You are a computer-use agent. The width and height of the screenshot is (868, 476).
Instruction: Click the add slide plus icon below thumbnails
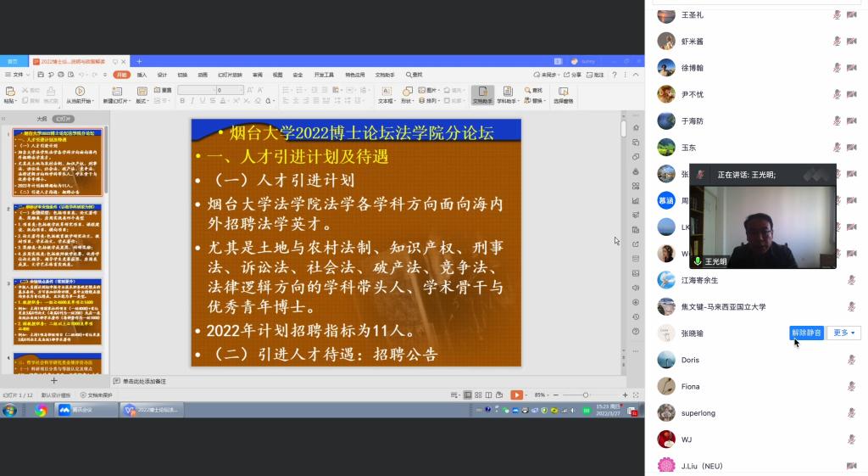pyautogui.click(x=54, y=381)
